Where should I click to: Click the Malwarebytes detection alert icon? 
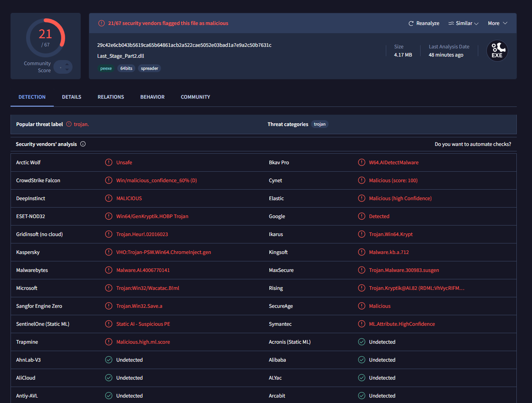pos(109,270)
